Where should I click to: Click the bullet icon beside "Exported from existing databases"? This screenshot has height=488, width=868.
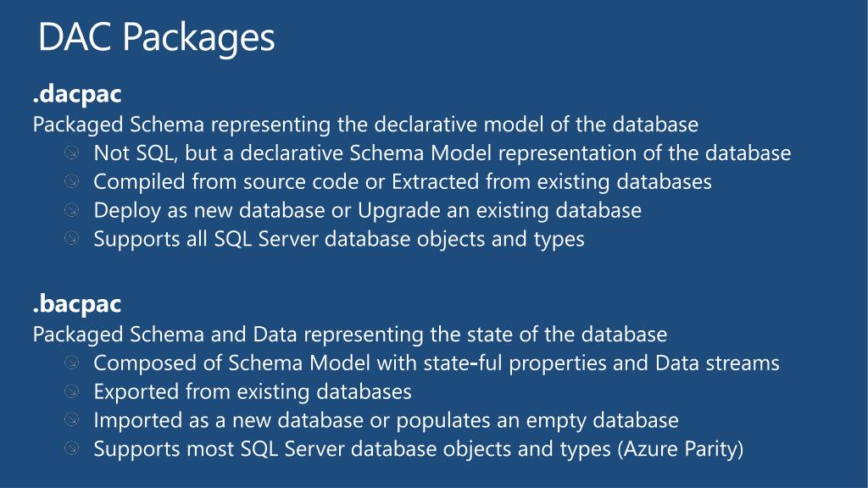click(x=71, y=391)
